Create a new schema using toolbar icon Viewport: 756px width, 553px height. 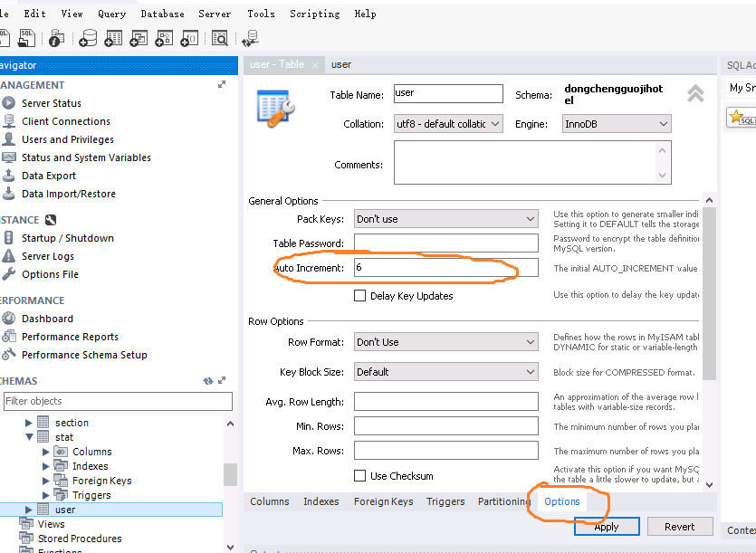(x=88, y=38)
